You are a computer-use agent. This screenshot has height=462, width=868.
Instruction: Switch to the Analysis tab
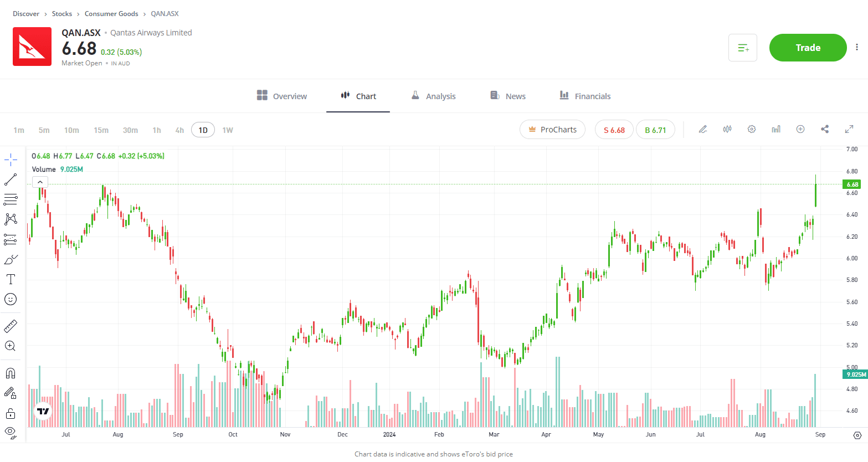tap(433, 96)
